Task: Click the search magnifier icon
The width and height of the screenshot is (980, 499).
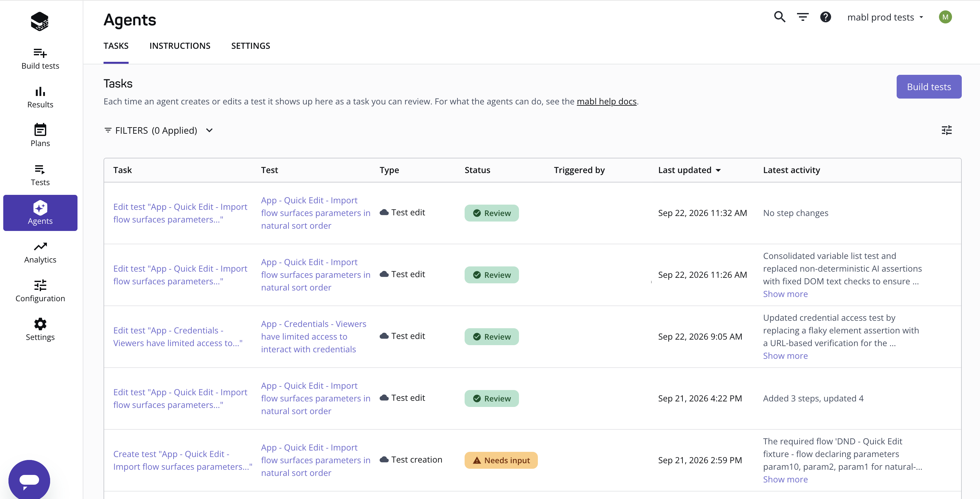Action: pyautogui.click(x=779, y=17)
